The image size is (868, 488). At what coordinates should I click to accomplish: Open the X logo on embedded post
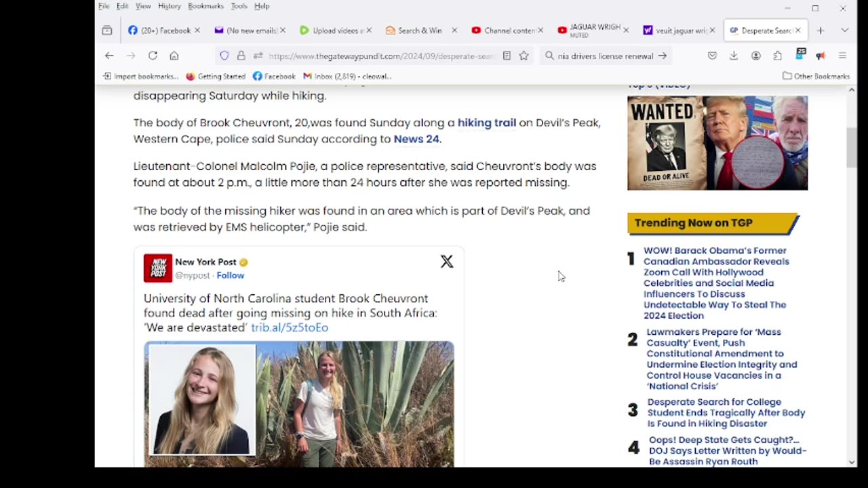click(446, 262)
